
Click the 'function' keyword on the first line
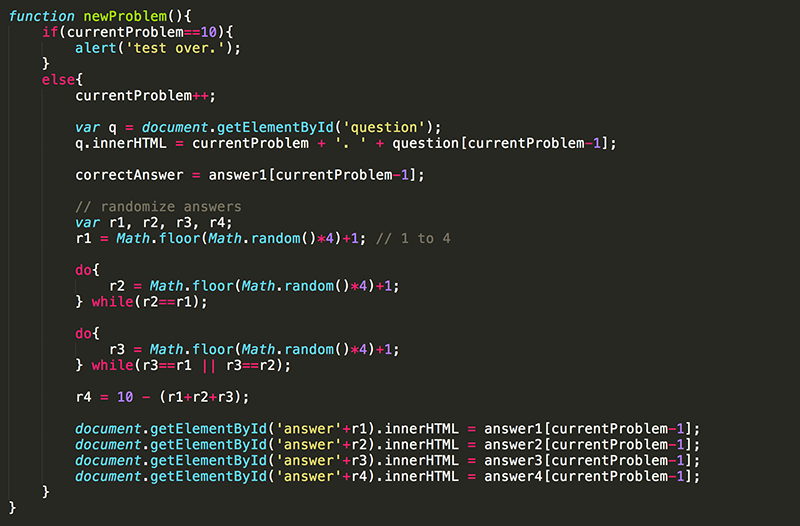point(41,16)
